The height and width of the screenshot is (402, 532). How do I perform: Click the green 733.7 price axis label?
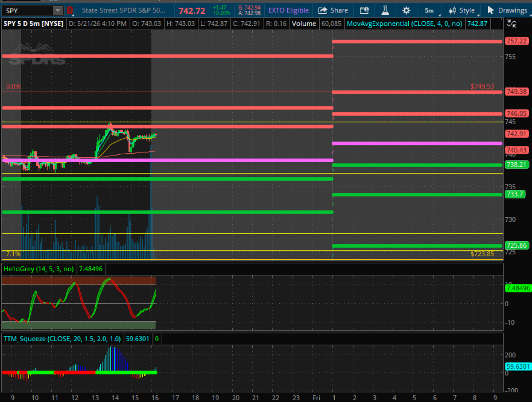click(x=515, y=194)
